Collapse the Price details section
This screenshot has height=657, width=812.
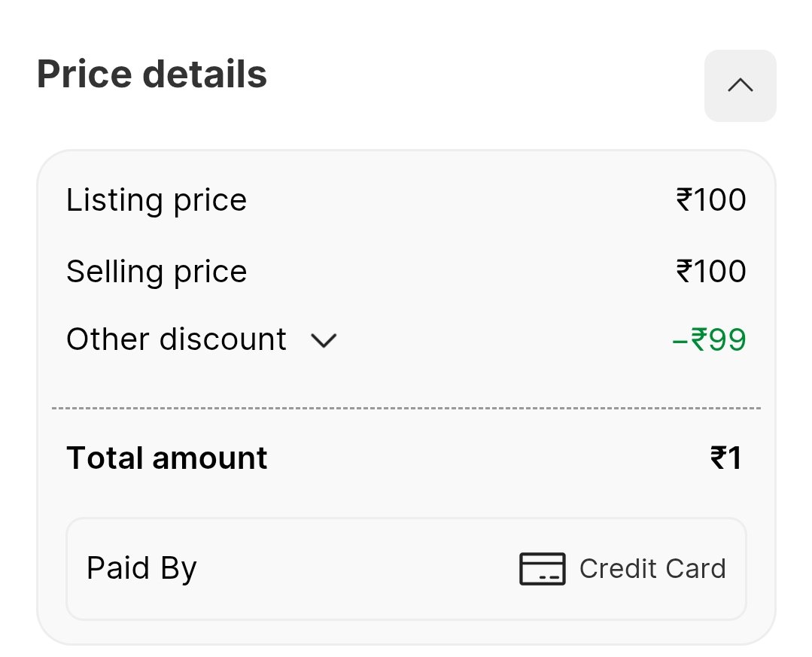[740, 86]
